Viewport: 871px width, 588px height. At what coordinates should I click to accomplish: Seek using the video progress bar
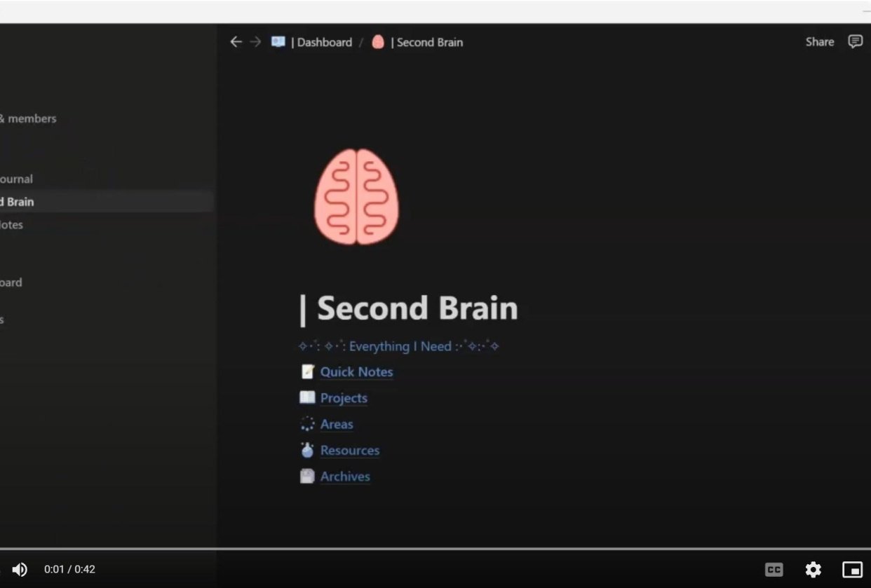point(435,549)
